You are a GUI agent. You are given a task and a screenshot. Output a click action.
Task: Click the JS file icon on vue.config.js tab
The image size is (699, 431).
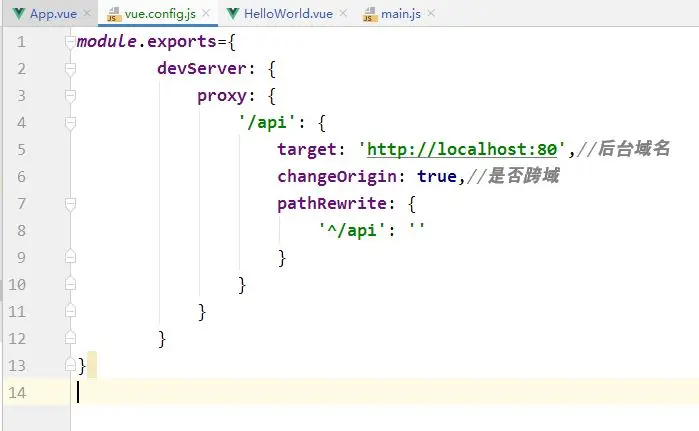click(x=114, y=14)
